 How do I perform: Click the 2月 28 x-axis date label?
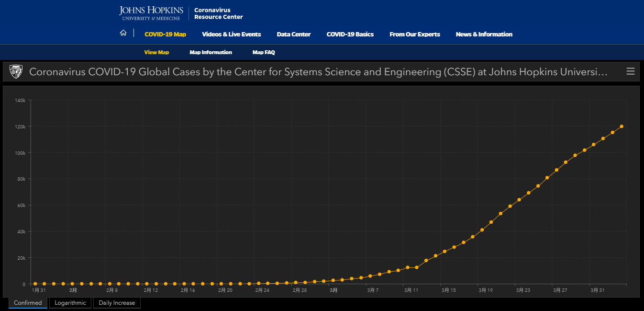(300, 290)
